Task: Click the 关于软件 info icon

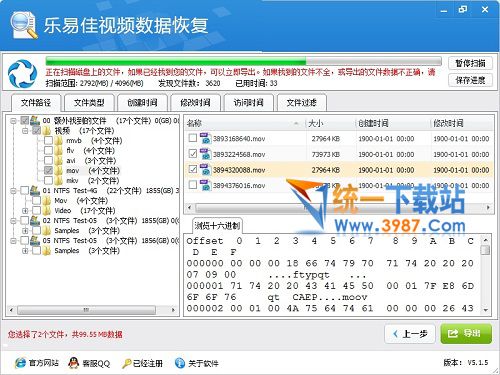Action: (180, 363)
